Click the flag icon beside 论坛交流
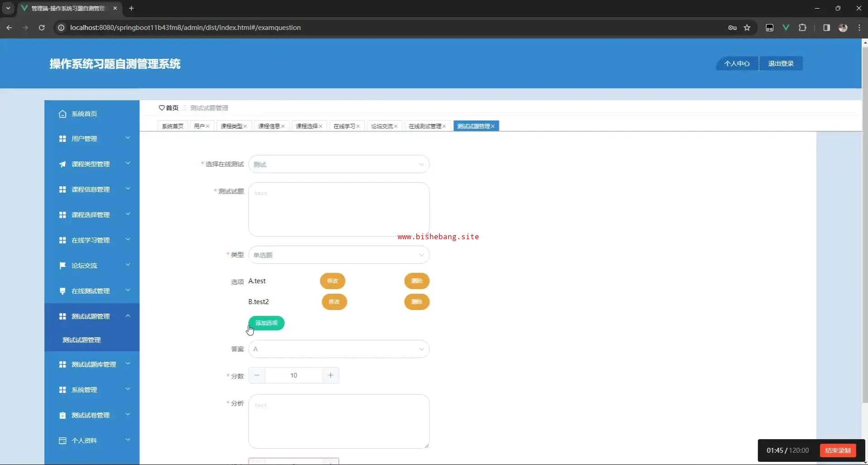Screen dimensions: 868x465 pyautogui.click(x=63, y=266)
